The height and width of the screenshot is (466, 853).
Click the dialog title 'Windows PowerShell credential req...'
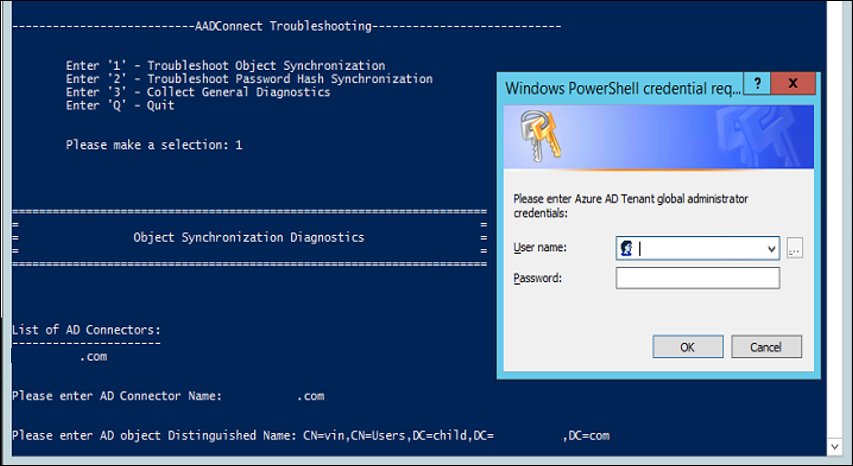point(623,88)
